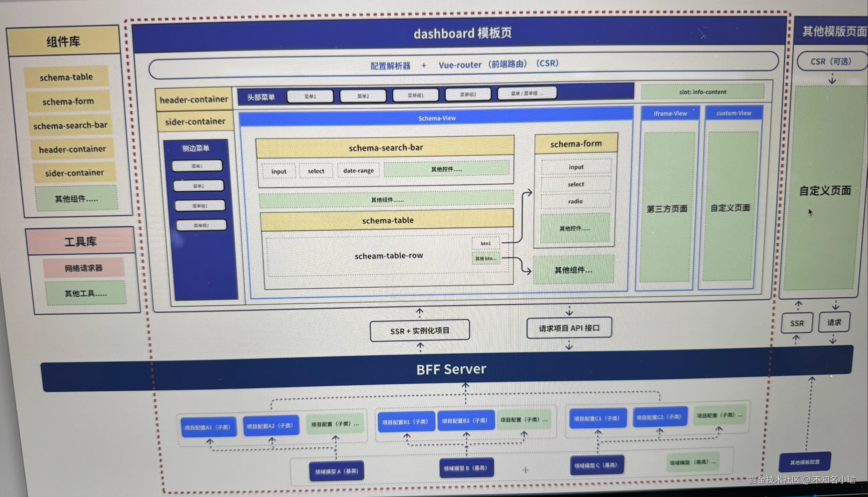Image resolution: width=868 pixels, height=497 pixels.
Task: Click the select control inside schema-form
Action: coord(575,184)
